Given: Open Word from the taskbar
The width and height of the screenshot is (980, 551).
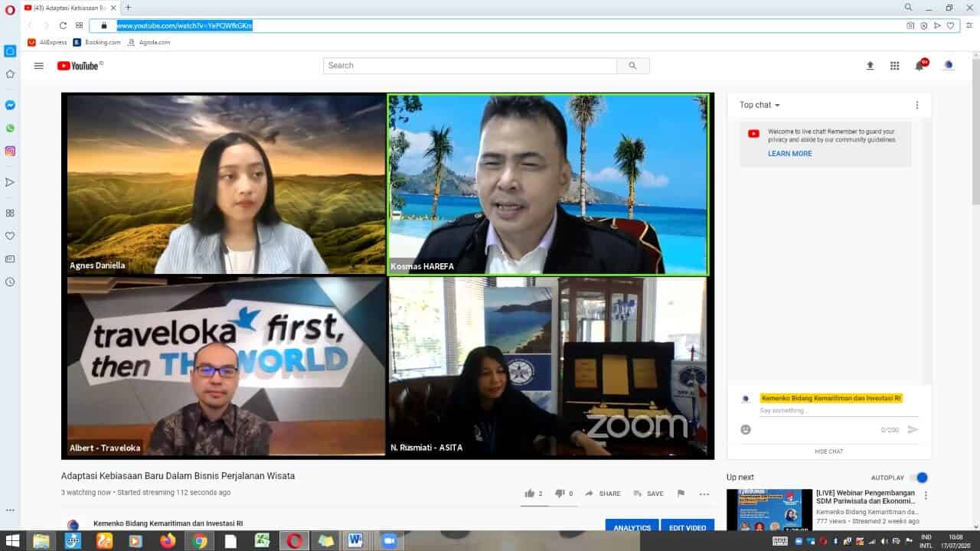Looking at the screenshot, I should click(357, 541).
